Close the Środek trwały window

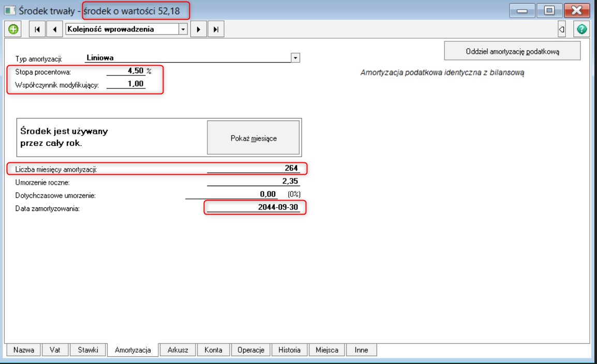[576, 11]
